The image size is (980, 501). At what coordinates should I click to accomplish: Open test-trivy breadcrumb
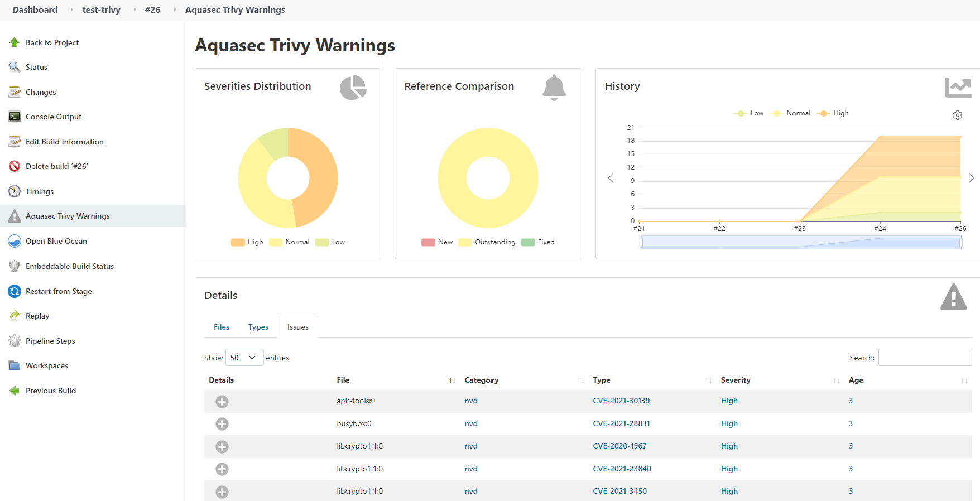[102, 10]
